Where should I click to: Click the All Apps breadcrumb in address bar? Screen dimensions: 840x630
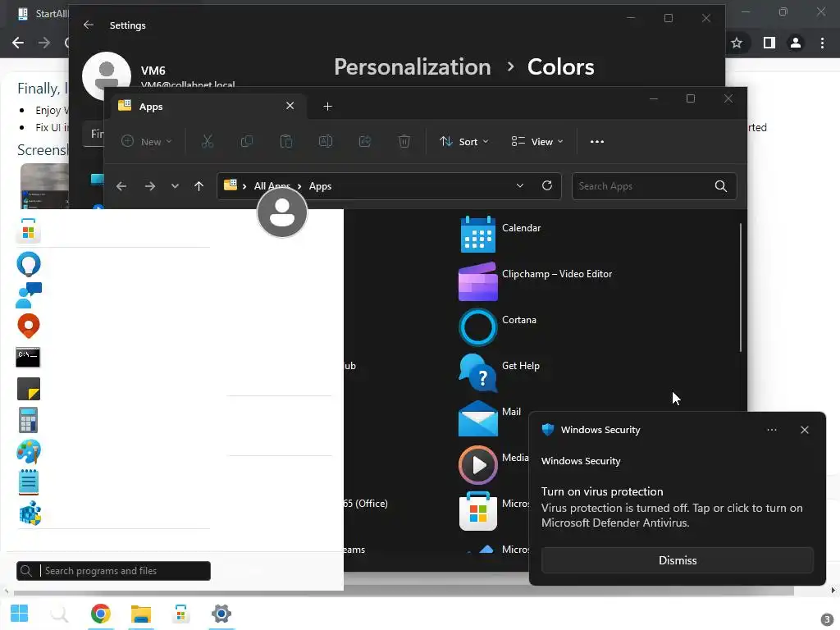coord(272,186)
